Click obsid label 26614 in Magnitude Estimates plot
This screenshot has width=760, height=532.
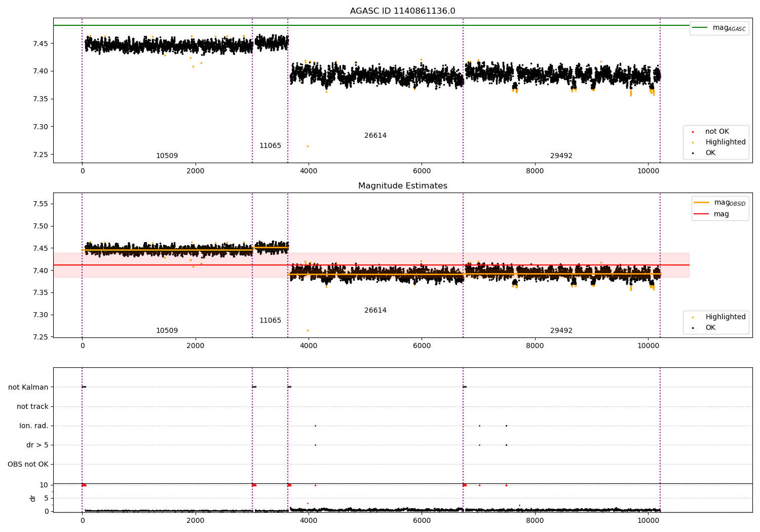pyautogui.click(x=375, y=310)
